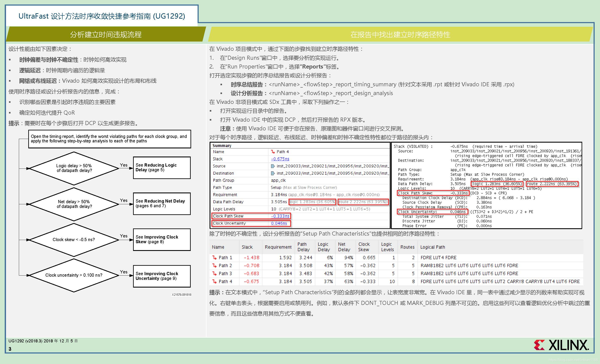
Task: Click the Path 4 icon in Summary Name row
Action: pyautogui.click(x=273, y=152)
